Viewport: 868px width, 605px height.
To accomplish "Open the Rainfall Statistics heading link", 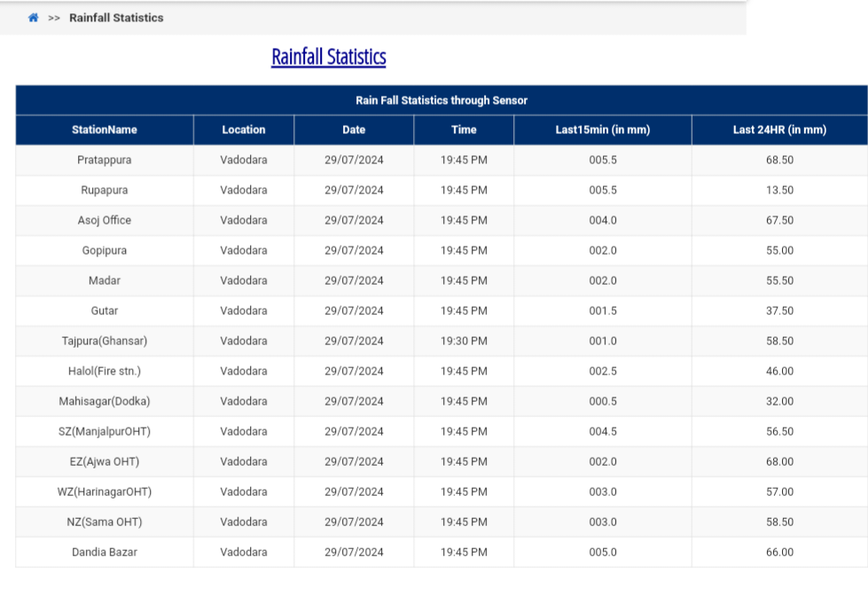I will [x=328, y=57].
